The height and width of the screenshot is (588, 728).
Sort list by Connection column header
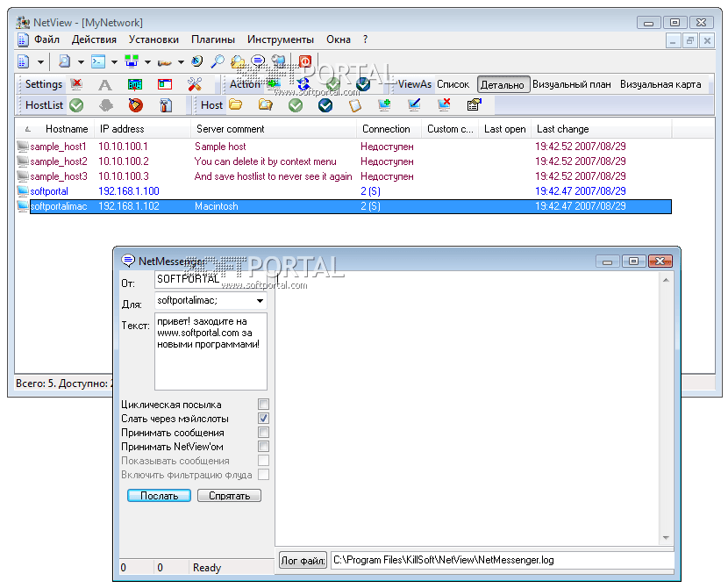coord(389,129)
